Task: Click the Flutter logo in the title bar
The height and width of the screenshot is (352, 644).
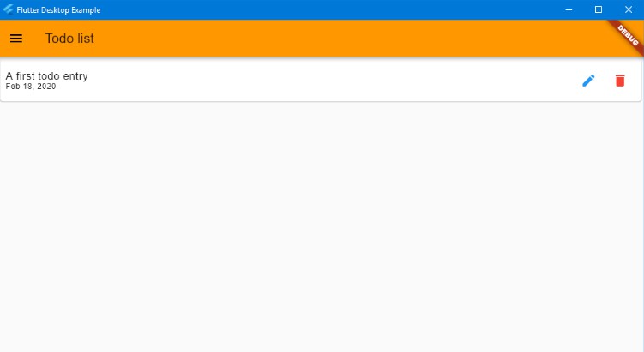Action: point(8,9)
